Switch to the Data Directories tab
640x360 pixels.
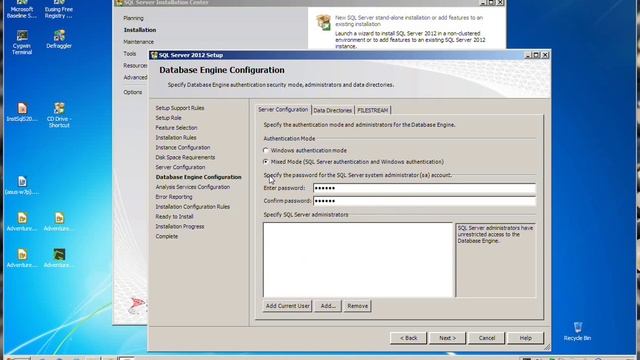point(332,110)
